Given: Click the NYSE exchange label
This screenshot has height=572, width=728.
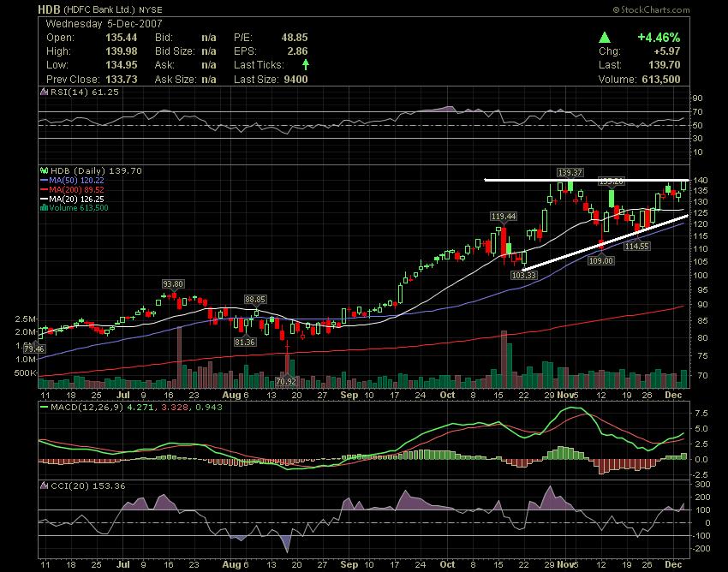Looking at the screenshot, I should tap(151, 9).
